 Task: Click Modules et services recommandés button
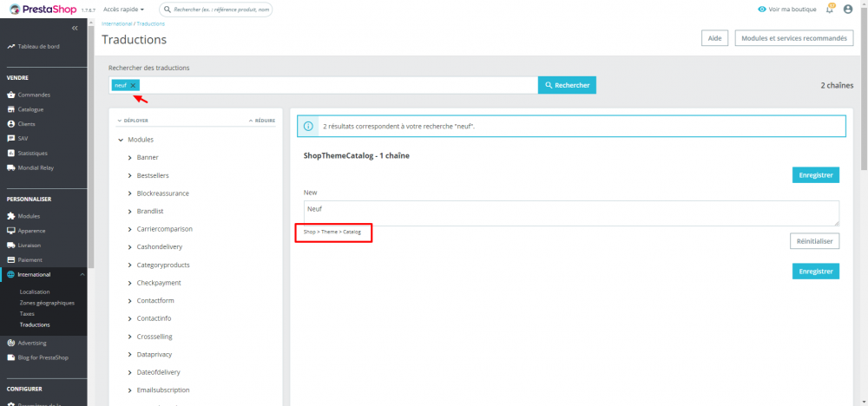point(794,38)
